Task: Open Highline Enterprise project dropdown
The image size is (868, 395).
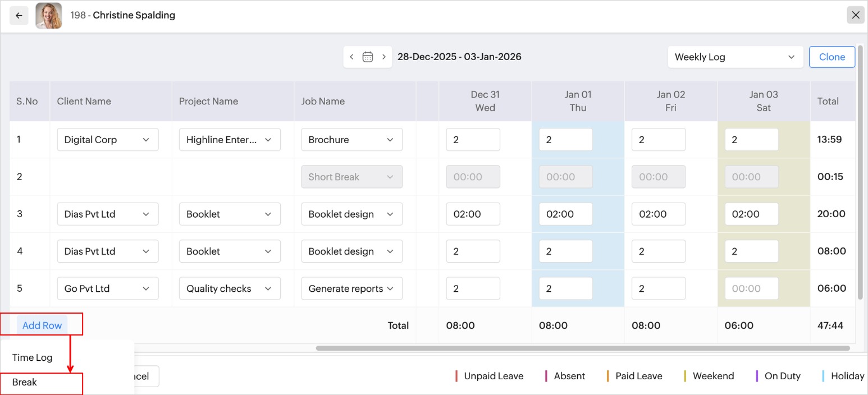Action: click(x=229, y=140)
